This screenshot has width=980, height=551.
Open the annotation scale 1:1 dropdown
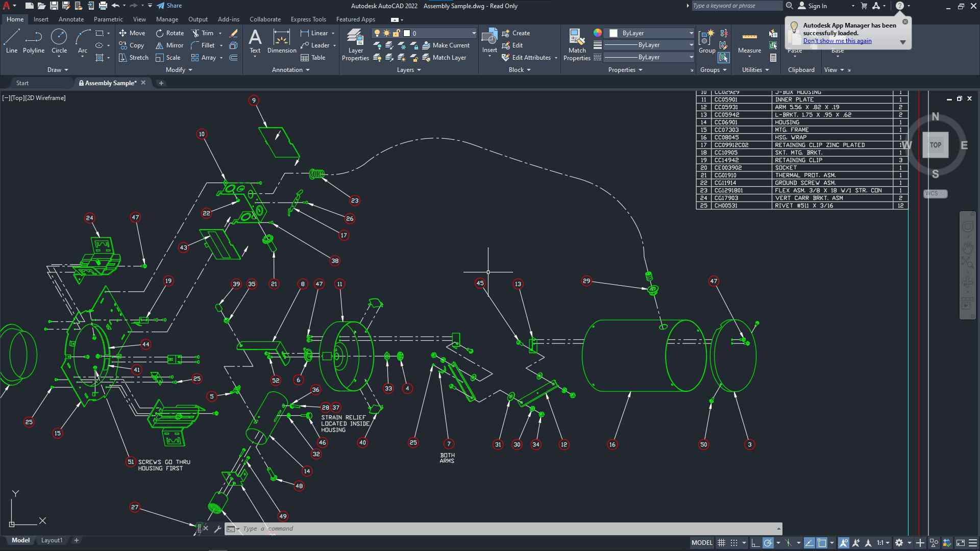[x=883, y=543]
